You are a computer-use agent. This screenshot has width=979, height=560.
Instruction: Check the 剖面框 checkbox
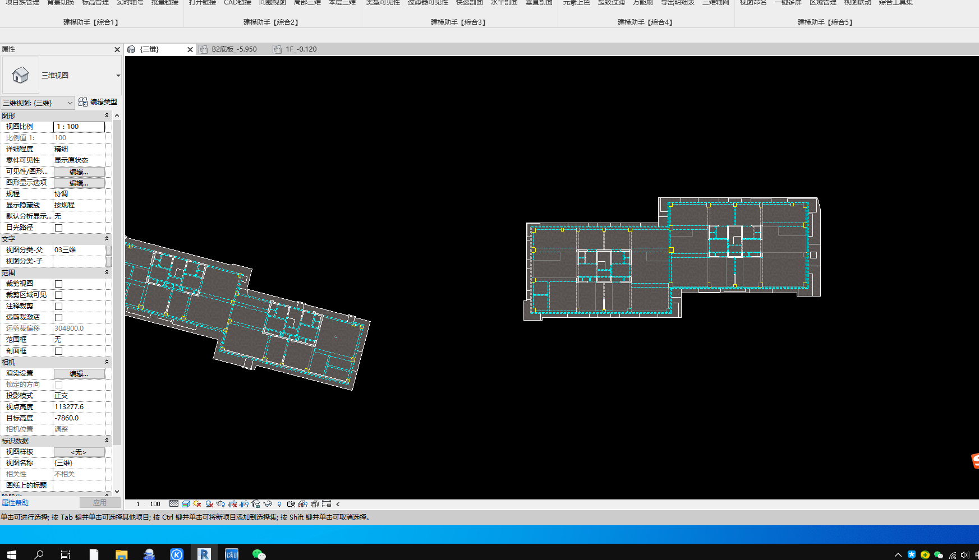(59, 351)
